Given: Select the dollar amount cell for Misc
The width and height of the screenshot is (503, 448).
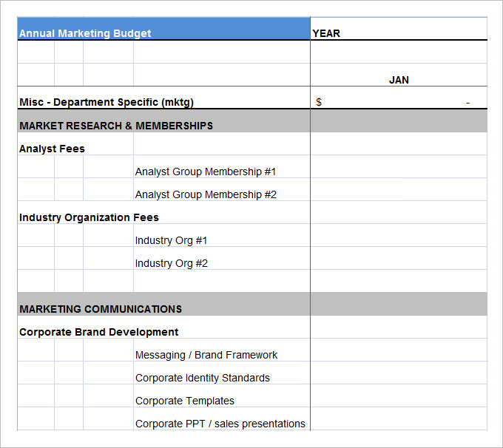Looking at the screenshot, I should 399,103.
